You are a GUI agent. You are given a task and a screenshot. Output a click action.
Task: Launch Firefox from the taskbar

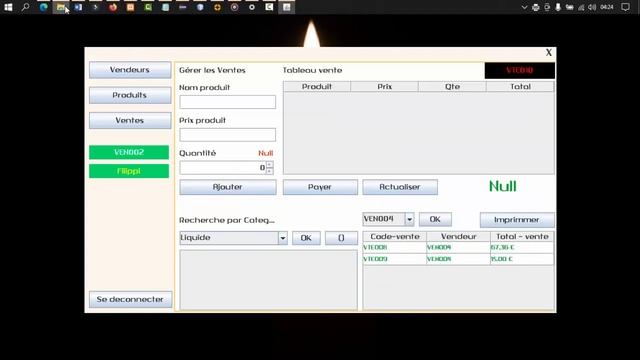tap(113, 7)
